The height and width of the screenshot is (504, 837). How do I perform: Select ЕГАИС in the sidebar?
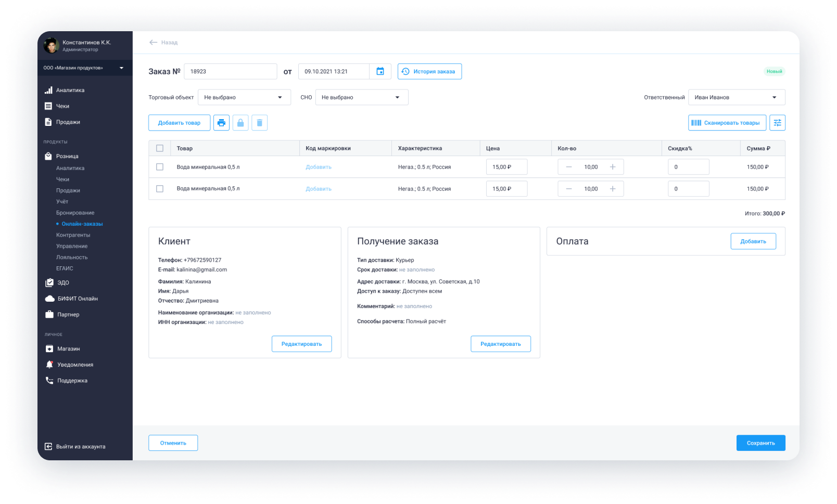point(65,268)
